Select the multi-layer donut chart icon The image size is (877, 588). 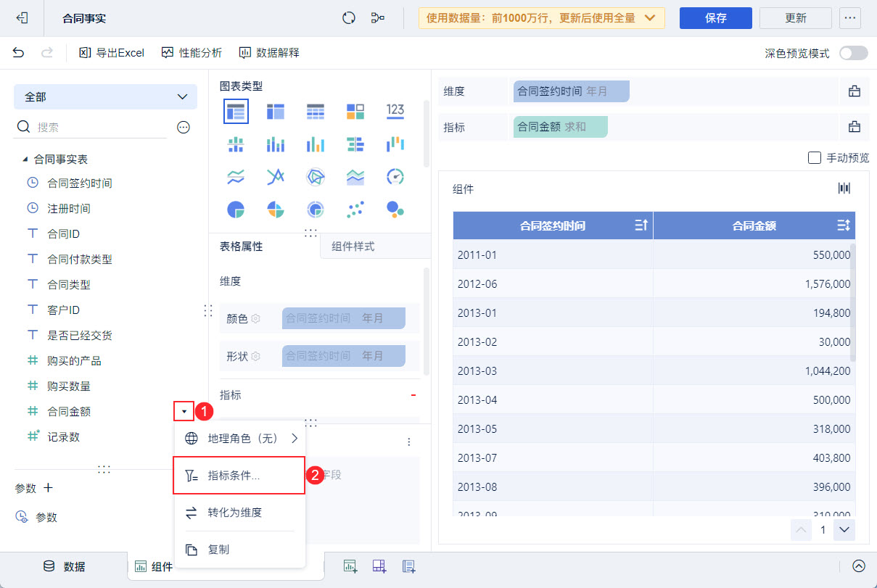[315, 210]
